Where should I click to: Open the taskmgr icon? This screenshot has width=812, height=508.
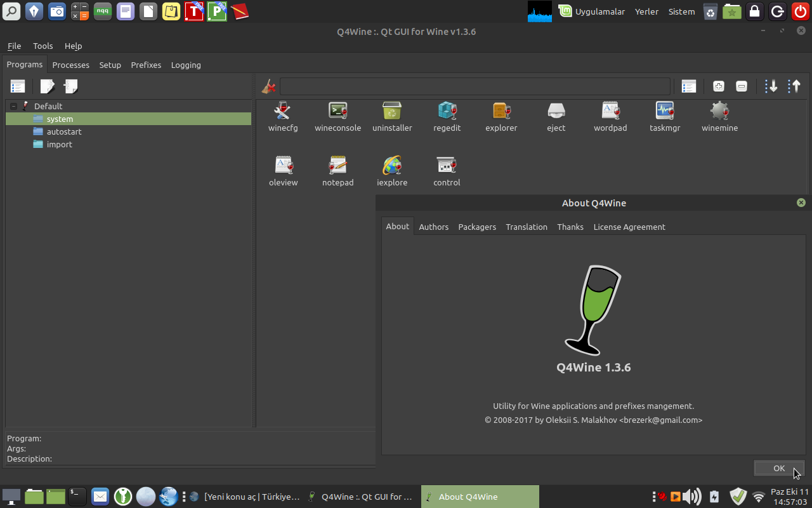point(665,117)
